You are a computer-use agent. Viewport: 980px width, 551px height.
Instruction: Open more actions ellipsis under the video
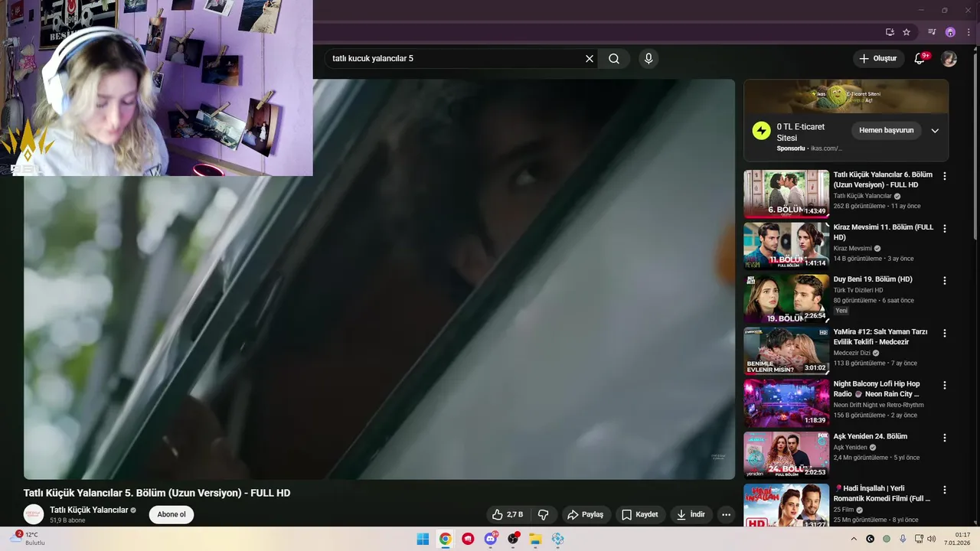point(727,514)
